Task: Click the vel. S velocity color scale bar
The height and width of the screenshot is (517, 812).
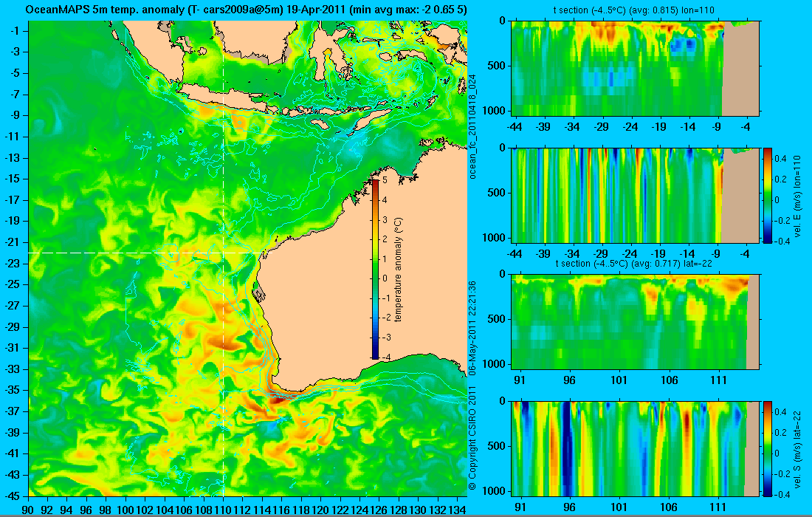Action: (x=767, y=448)
